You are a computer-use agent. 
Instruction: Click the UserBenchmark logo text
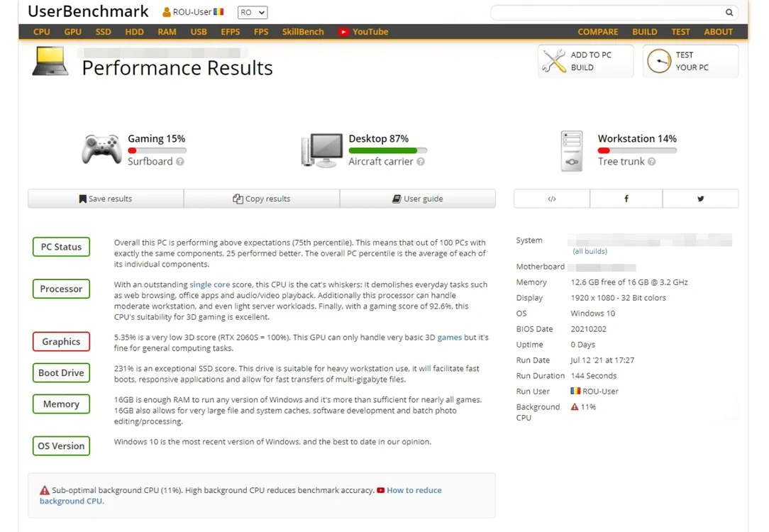88,11
